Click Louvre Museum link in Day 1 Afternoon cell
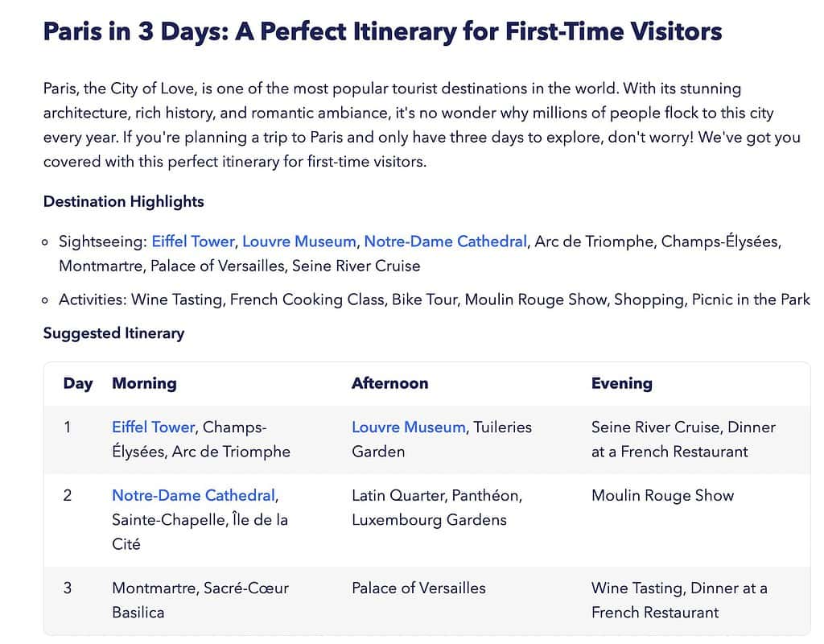Viewport: 824px width, 644px height. pyautogui.click(x=408, y=427)
